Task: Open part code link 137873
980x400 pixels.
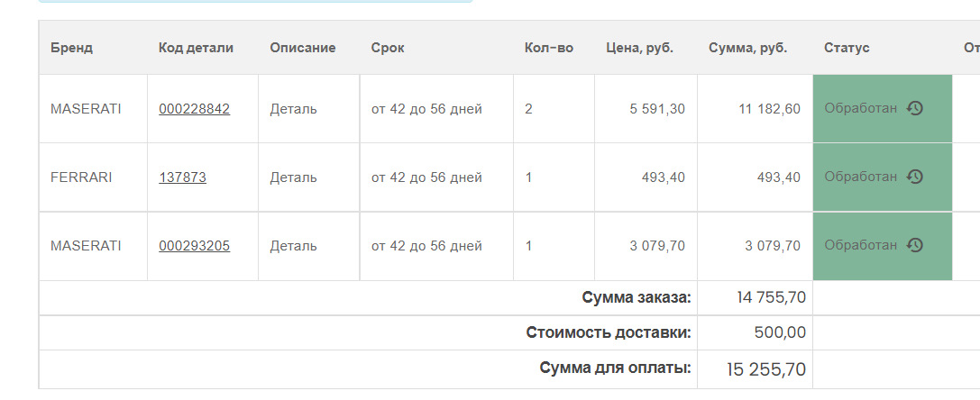Action: [x=182, y=177]
